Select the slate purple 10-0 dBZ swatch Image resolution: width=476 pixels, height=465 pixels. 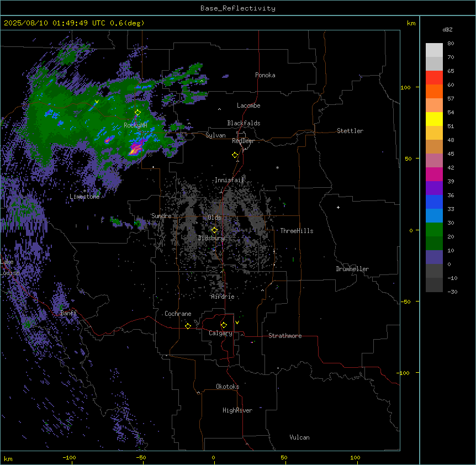tap(434, 257)
